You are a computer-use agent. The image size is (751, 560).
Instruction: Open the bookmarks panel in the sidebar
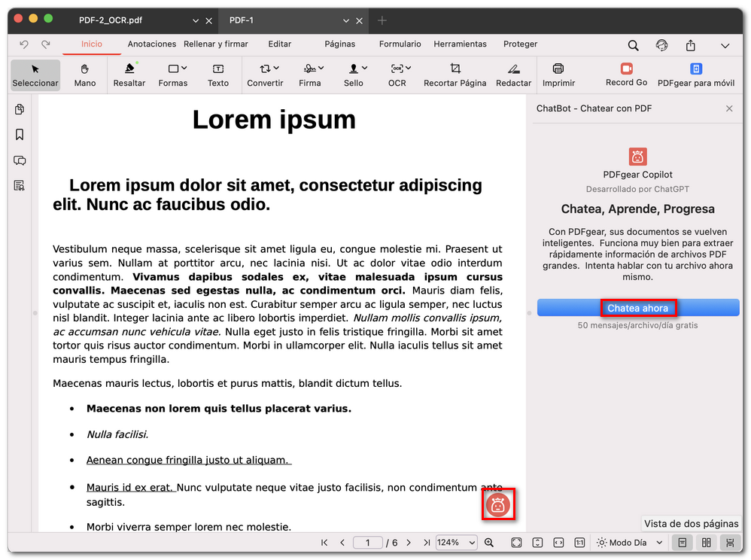tap(20, 135)
